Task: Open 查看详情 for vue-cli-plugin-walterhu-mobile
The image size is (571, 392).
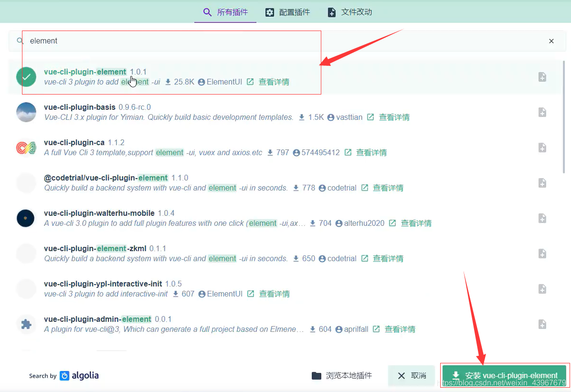Action: tap(416, 223)
